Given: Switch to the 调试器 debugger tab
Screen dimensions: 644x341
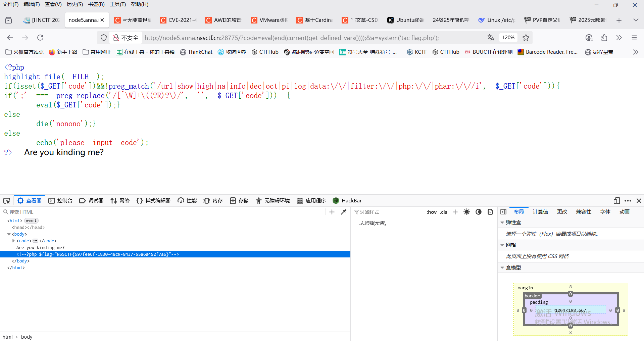Looking at the screenshot, I should click(x=91, y=201).
